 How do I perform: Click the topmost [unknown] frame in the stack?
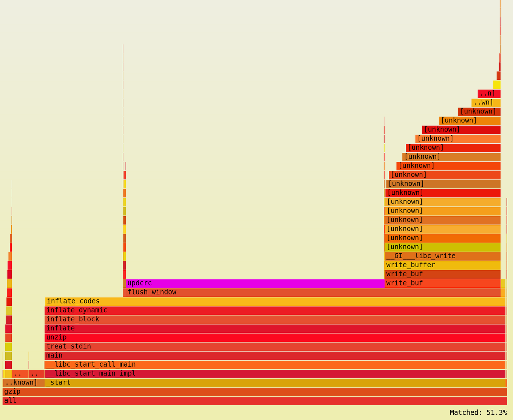tap(479, 111)
